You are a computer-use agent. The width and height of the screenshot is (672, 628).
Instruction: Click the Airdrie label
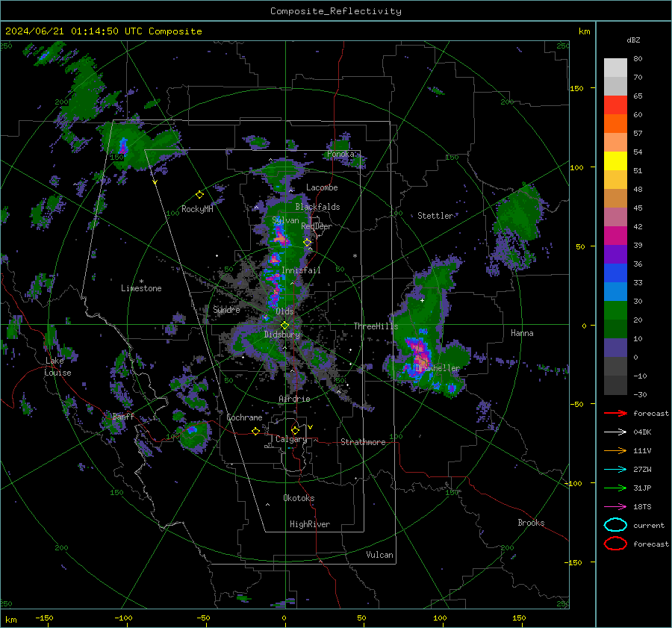pyautogui.click(x=294, y=399)
